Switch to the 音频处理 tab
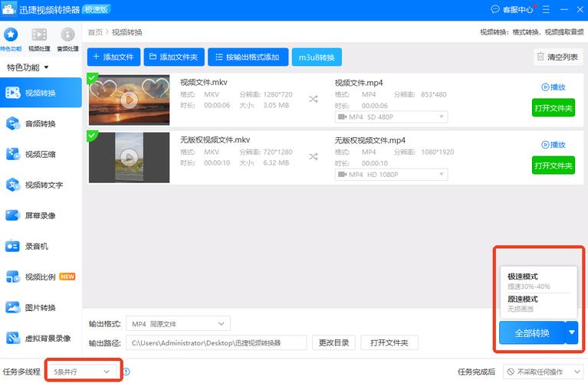The image size is (588, 383). 67,38
